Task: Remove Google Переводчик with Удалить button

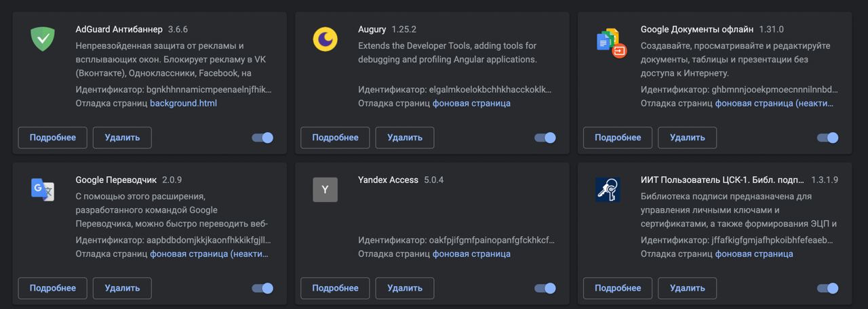Action: pyautogui.click(x=122, y=288)
